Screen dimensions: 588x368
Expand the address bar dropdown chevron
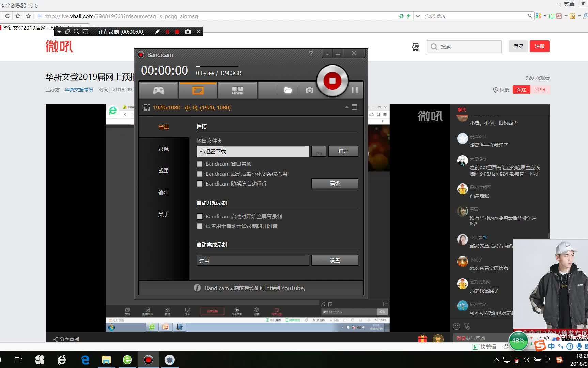point(417,16)
